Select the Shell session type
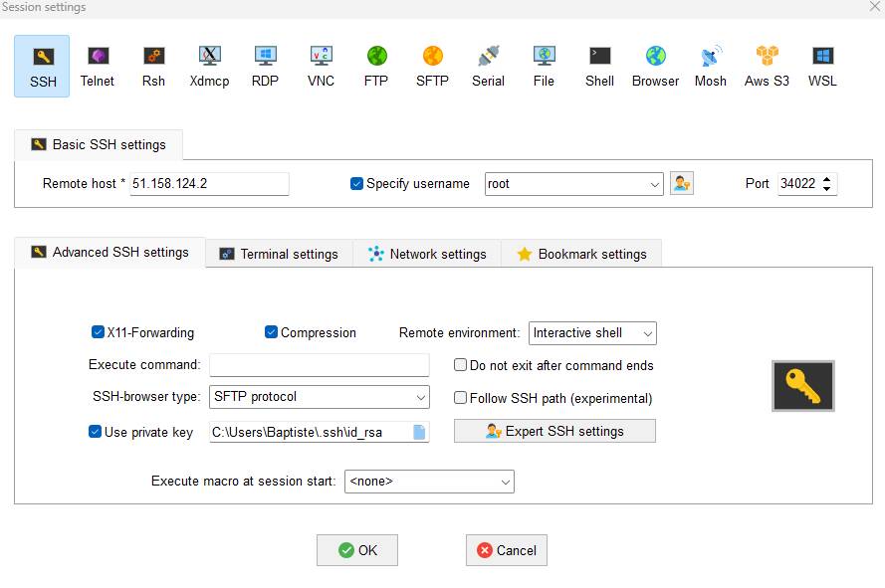 point(599,66)
